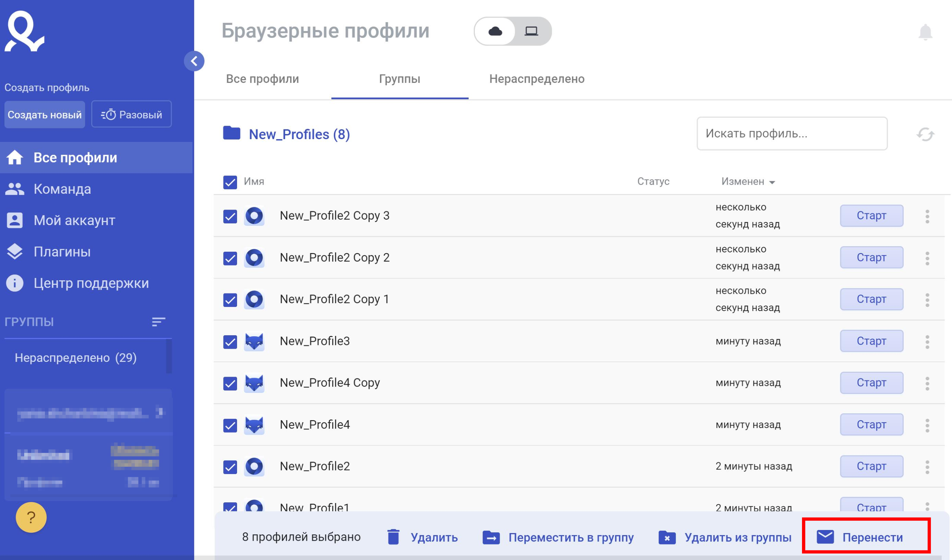Start New_Profile3
The height and width of the screenshot is (560, 952).
coord(871,341)
